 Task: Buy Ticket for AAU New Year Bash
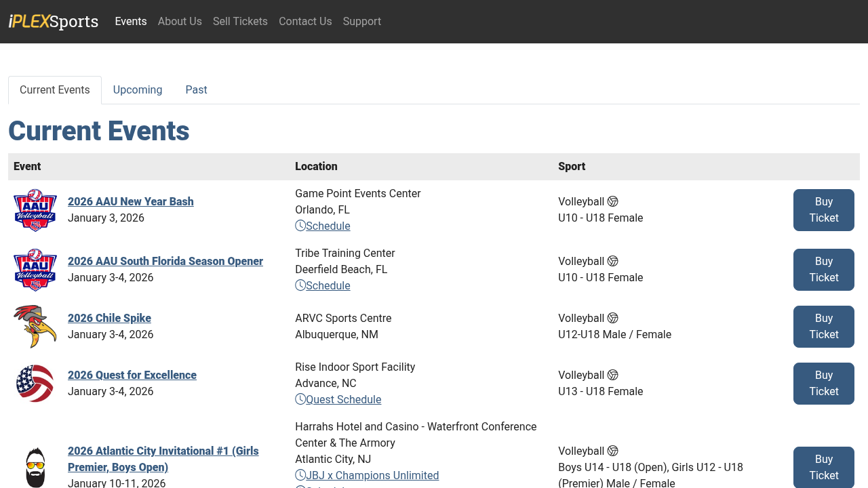click(824, 210)
